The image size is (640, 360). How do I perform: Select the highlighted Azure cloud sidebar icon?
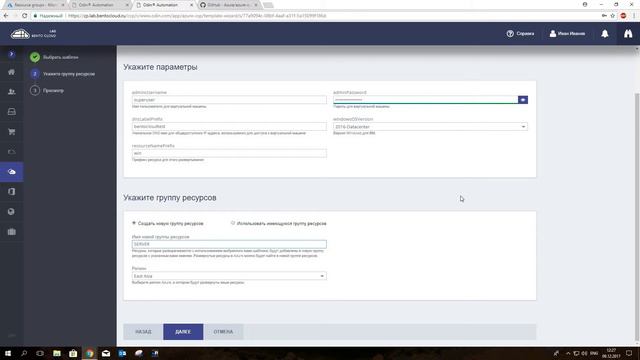11,172
